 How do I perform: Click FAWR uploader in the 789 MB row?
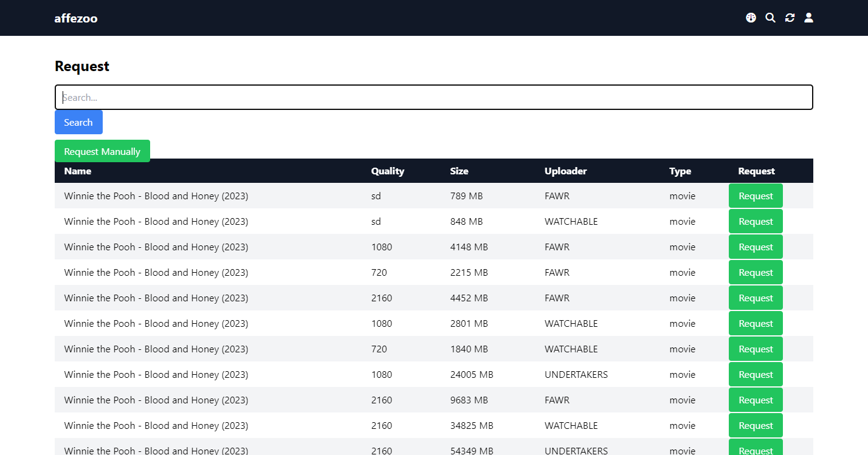[x=557, y=196]
